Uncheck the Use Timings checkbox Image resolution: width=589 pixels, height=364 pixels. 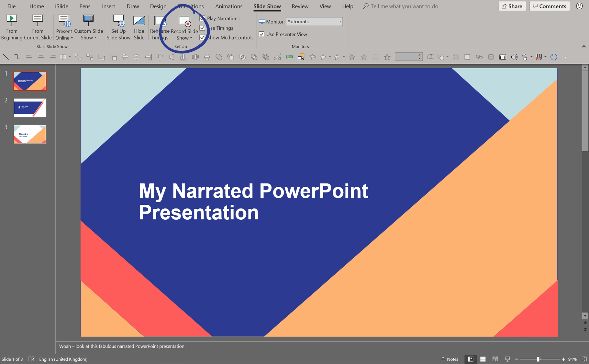point(203,28)
